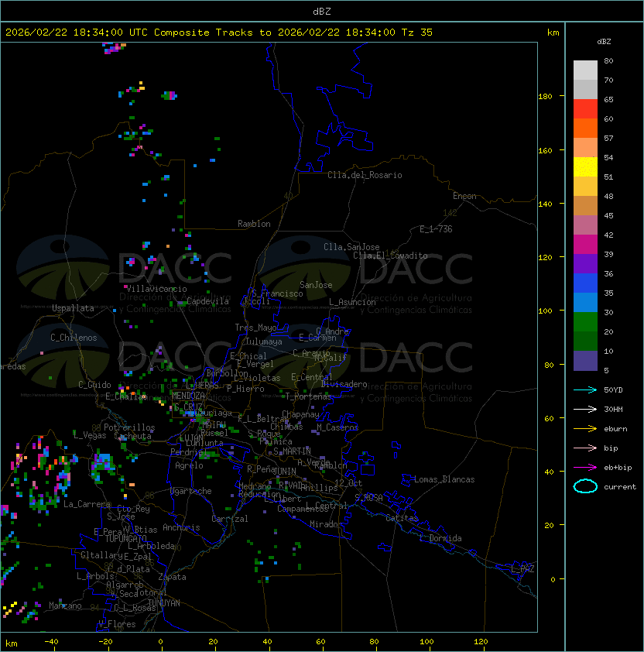
Task: Click the magenta eb+bip arrow symbol
Action: click(585, 468)
